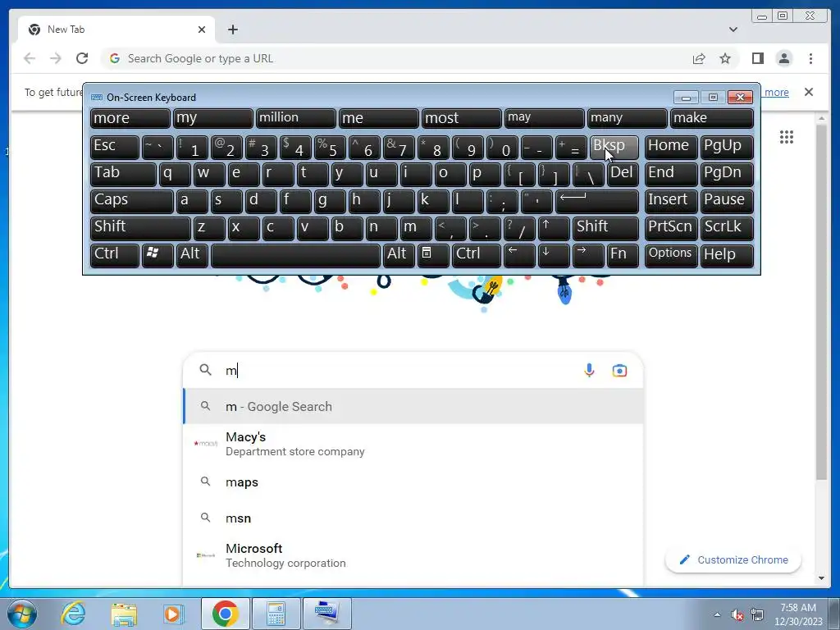This screenshot has width=840, height=630.
Task: Toggle the Caps key
Action: coord(131,201)
